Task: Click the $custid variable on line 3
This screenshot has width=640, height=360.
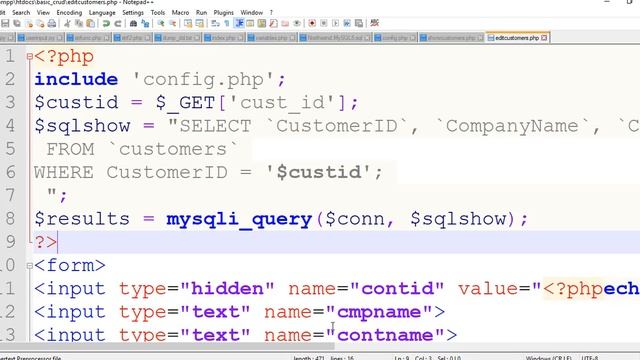Action: click(76, 102)
